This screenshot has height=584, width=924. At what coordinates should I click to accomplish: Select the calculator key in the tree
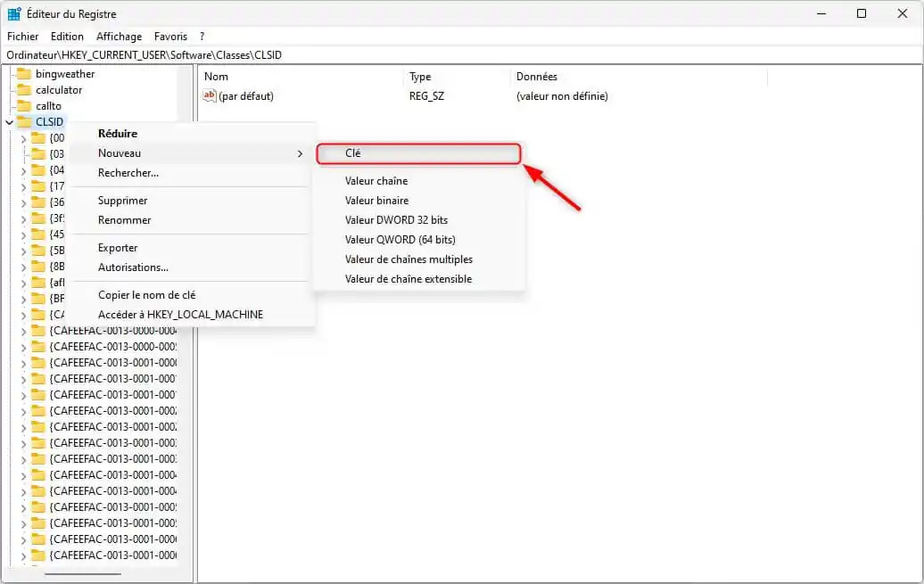tap(59, 89)
